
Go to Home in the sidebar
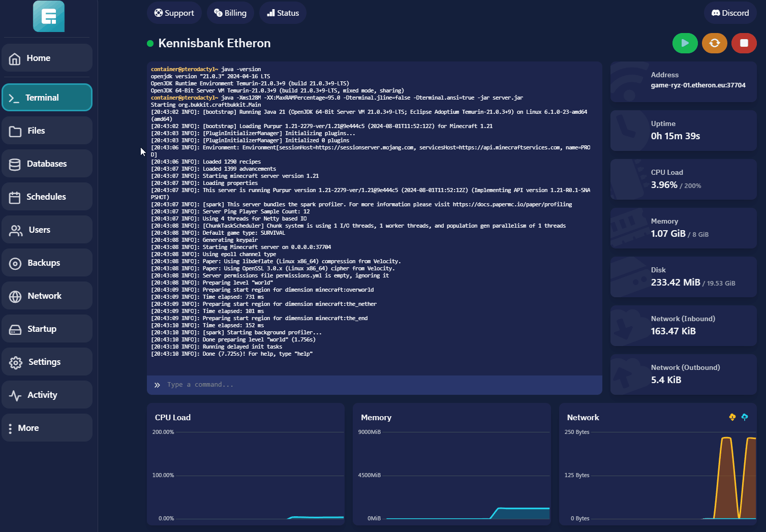tap(47, 58)
